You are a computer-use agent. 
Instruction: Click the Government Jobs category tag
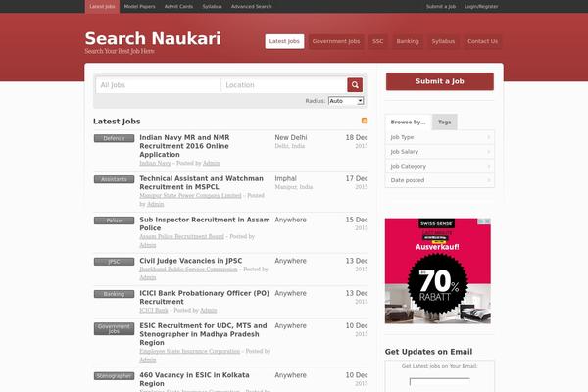(114, 328)
